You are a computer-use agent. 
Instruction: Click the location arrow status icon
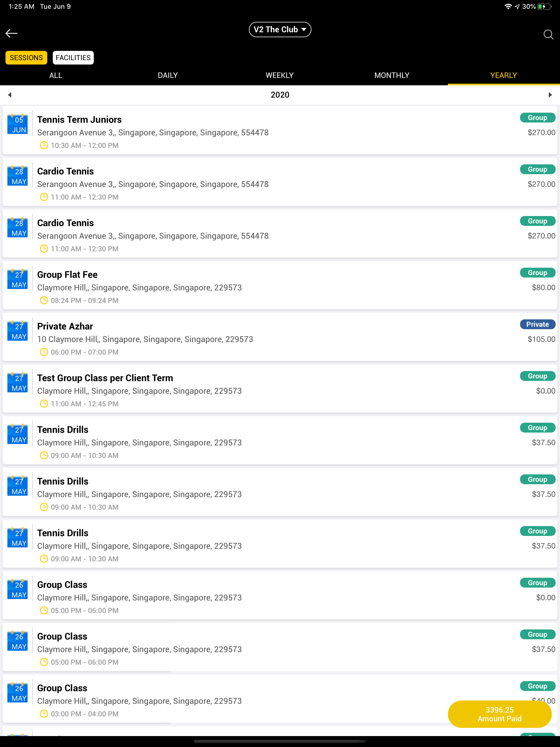[x=517, y=6]
